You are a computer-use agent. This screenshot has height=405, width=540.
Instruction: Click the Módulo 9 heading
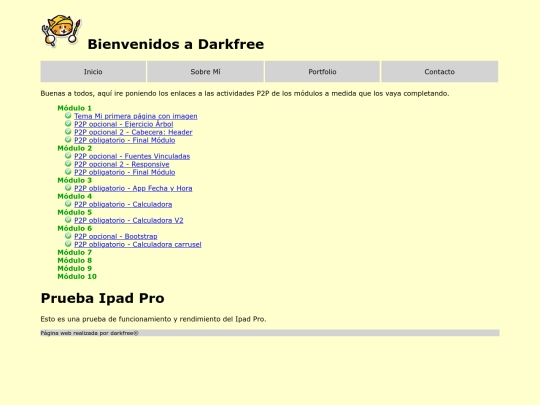75,269
